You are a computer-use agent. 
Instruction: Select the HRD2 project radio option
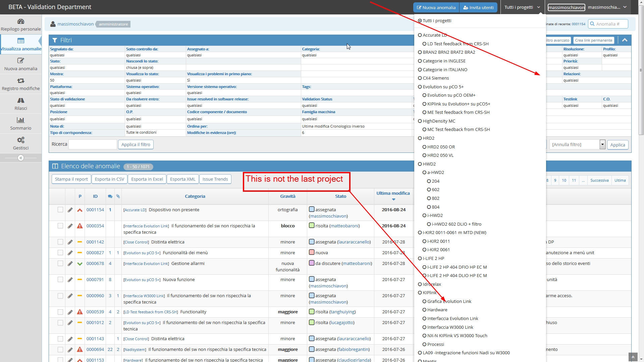click(x=420, y=138)
